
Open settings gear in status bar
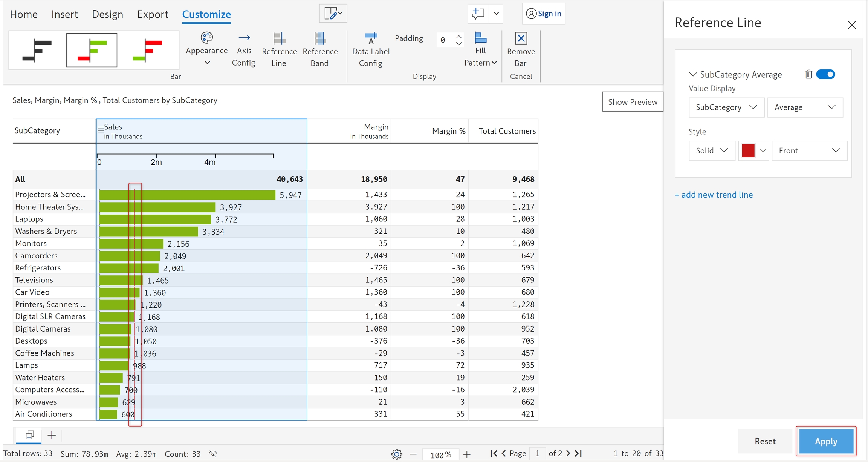pyautogui.click(x=396, y=454)
